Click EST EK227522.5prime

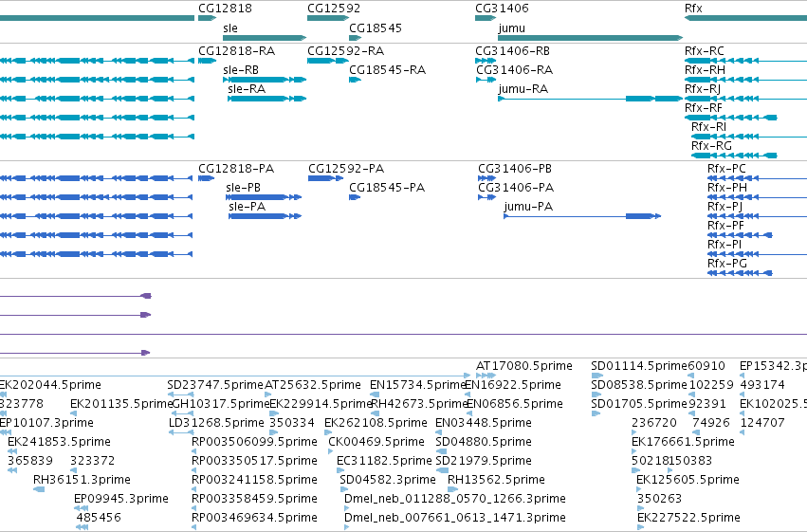pyautogui.click(x=688, y=518)
